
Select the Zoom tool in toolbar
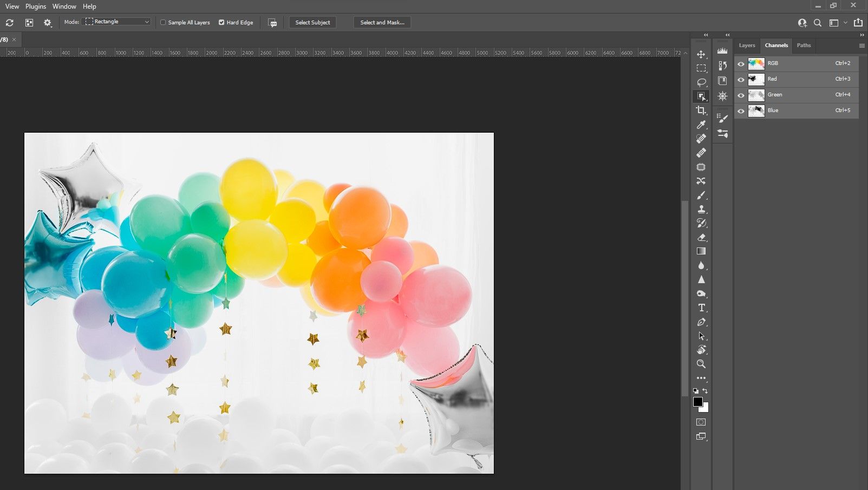click(701, 364)
